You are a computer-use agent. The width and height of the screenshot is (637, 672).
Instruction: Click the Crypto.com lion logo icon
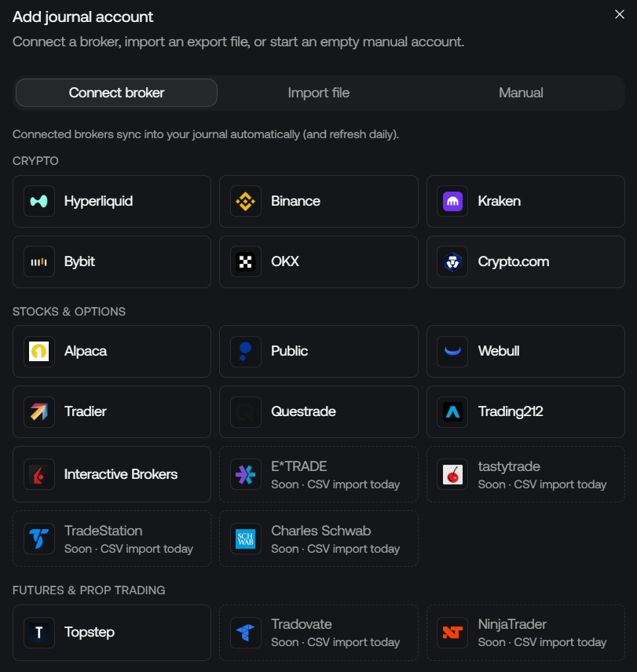(452, 261)
